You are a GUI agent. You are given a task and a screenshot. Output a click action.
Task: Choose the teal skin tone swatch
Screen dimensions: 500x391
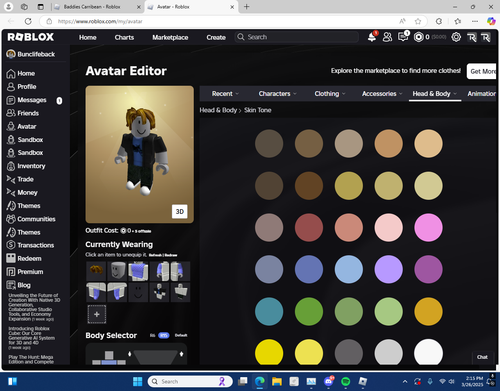(269, 312)
